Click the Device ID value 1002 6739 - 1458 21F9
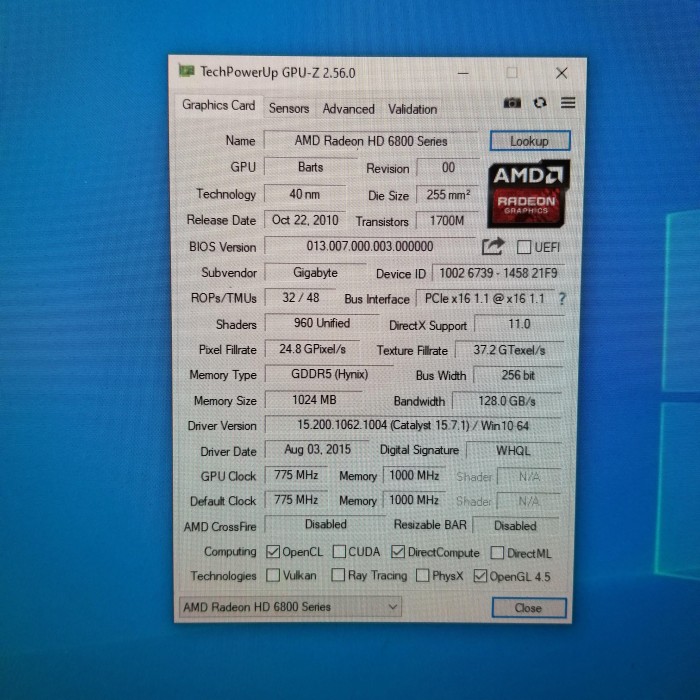700x700 pixels. point(498,273)
